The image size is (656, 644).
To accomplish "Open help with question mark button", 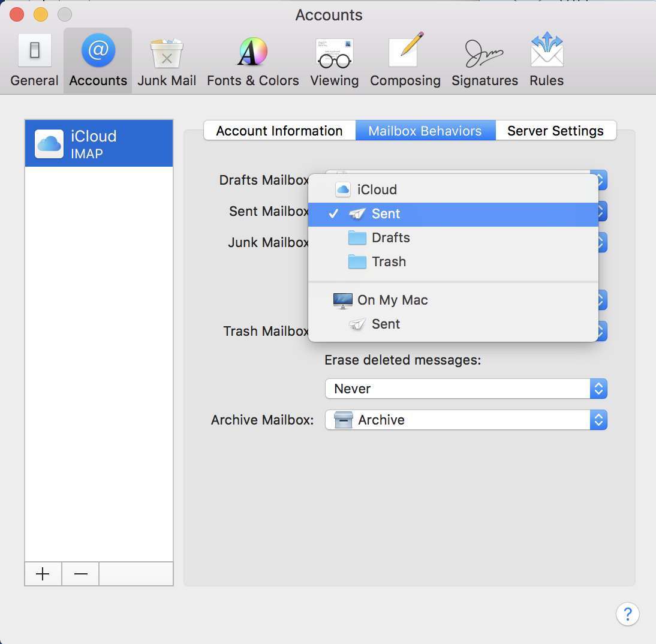I will 627,614.
